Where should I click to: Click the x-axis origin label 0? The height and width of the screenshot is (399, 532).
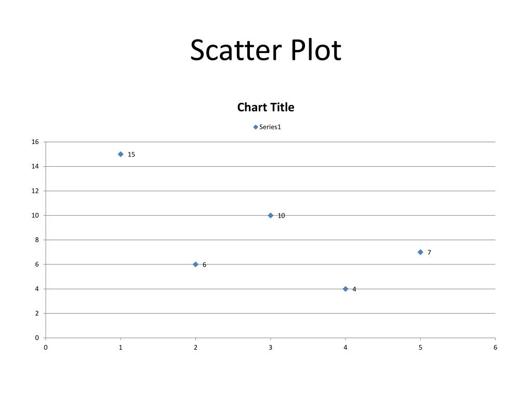point(46,348)
